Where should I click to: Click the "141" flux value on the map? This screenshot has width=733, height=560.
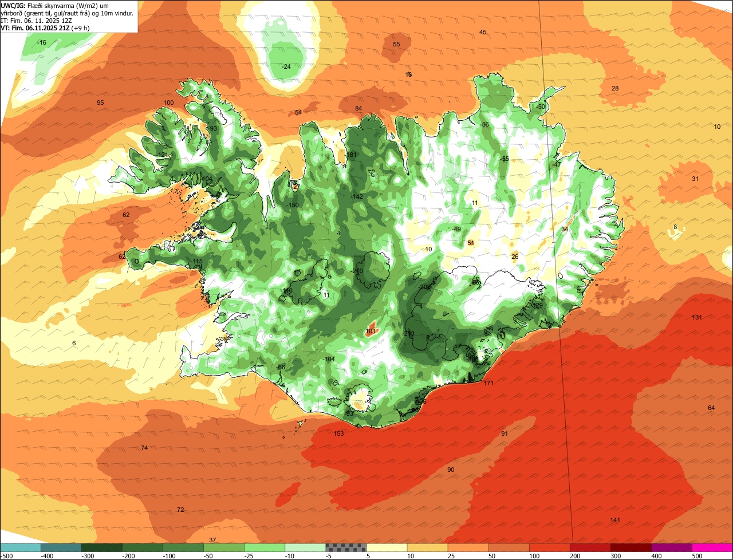615,520
